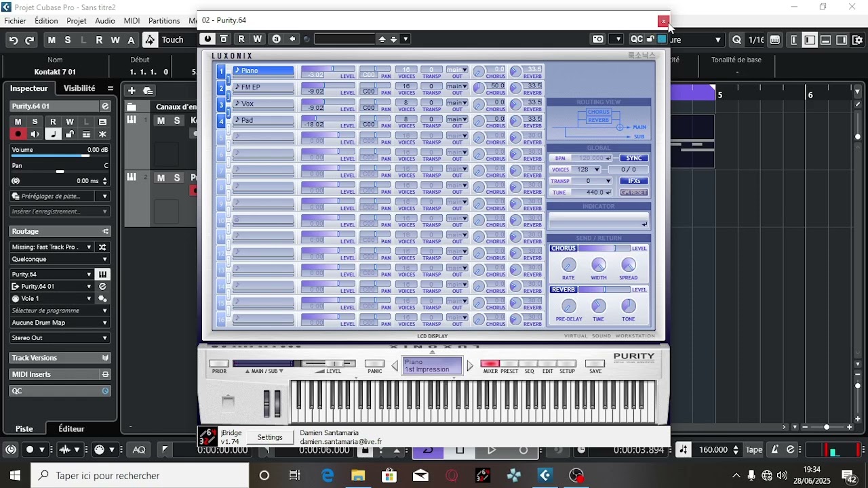The image size is (868, 488).
Task: Click the Monitor speaker icon in Inspector
Action: tap(35, 134)
